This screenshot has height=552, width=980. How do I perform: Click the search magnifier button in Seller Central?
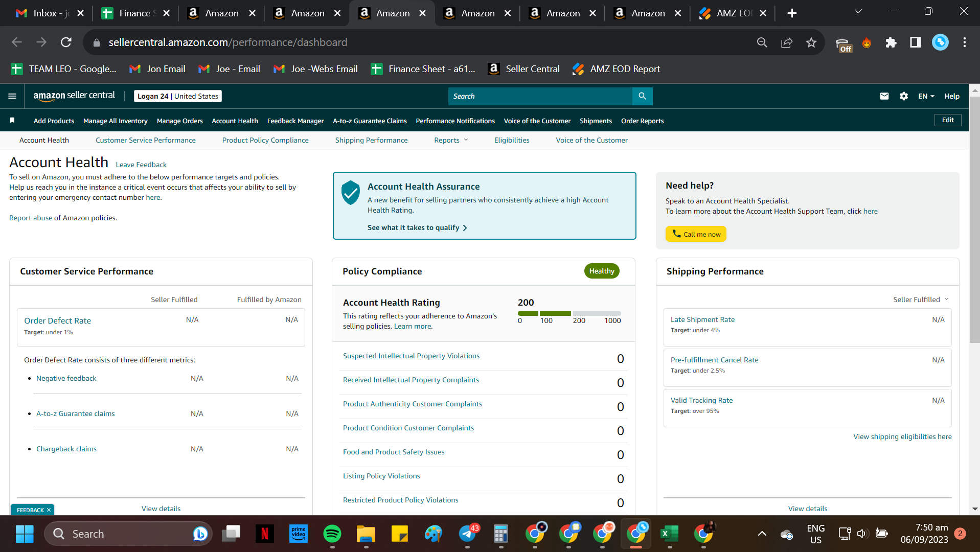(642, 96)
